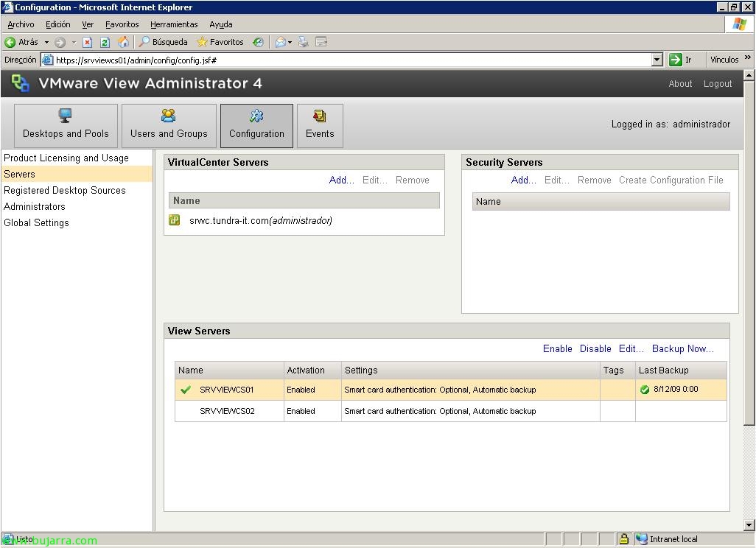Open the Favoritos menu
The height and width of the screenshot is (548, 756).
coord(122,24)
